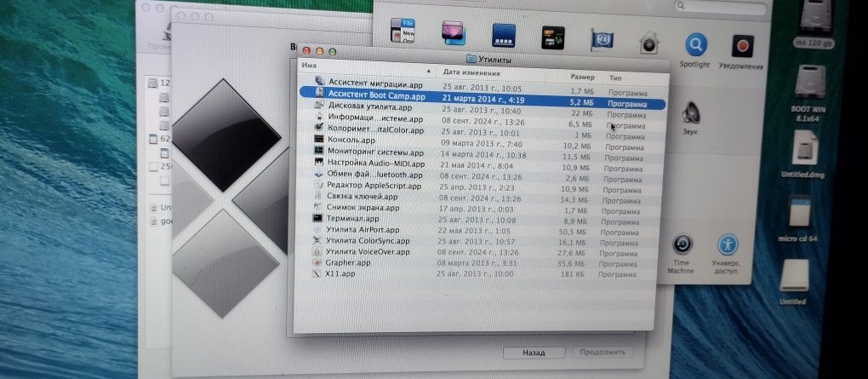Click the System Preferences search field
The image size is (868, 379).
point(720,7)
